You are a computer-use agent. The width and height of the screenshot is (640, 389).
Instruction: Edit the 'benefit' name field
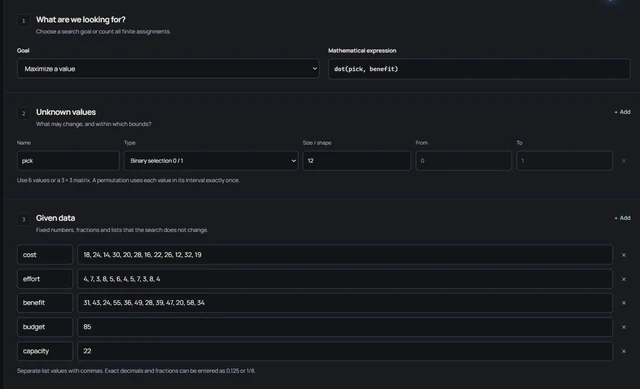click(45, 303)
